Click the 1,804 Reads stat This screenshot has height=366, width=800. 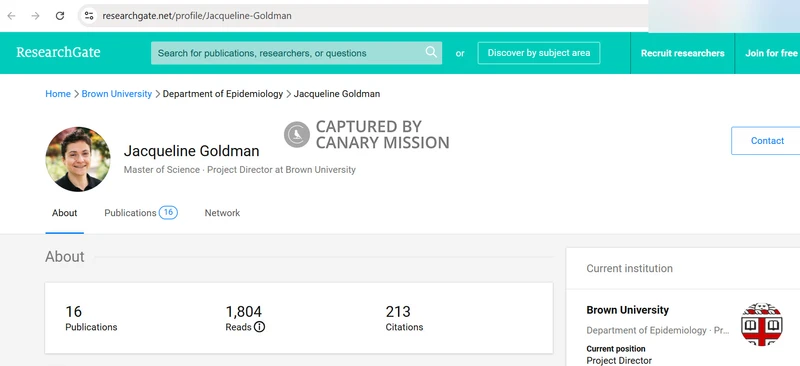tap(245, 319)
